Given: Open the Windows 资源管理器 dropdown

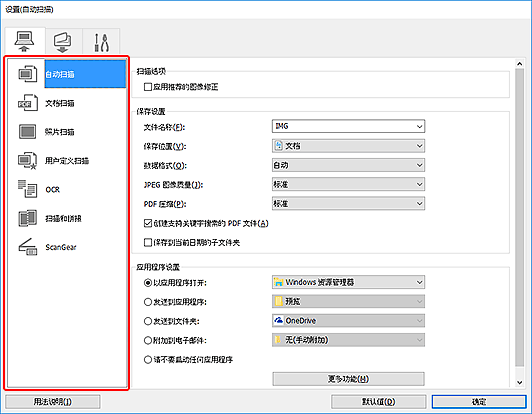Looking at the screenshot, I should tap(348, 282).
